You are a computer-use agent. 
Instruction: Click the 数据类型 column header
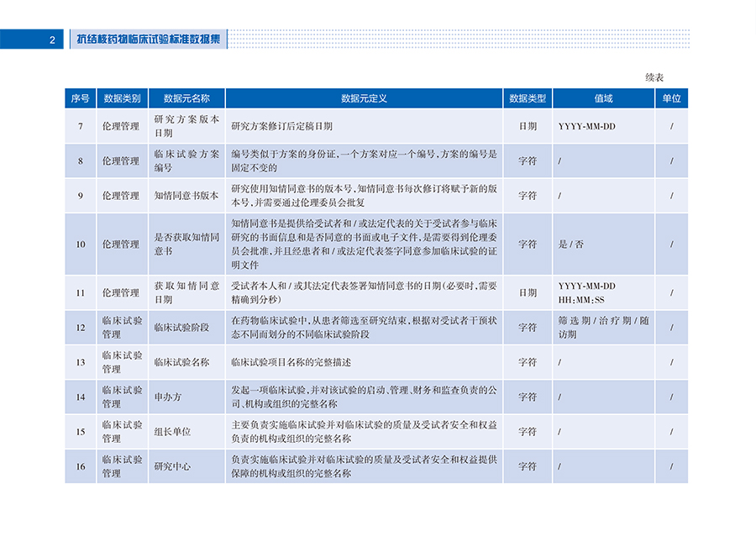tap(528, 98)
